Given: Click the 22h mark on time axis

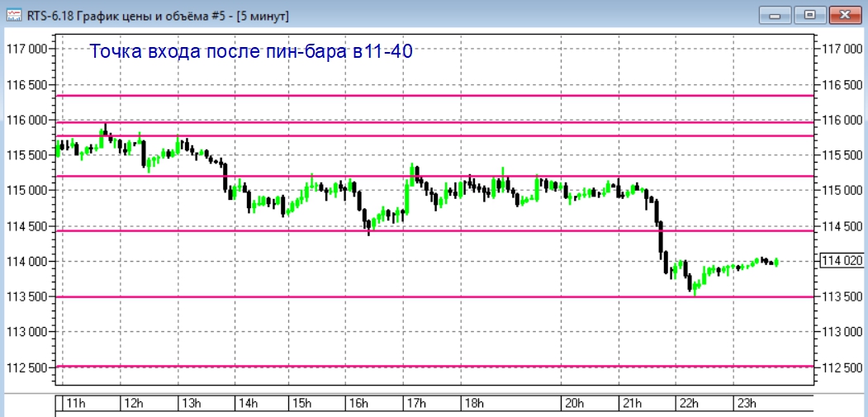Looking at the screenshot, I should (x=689, y=403).
